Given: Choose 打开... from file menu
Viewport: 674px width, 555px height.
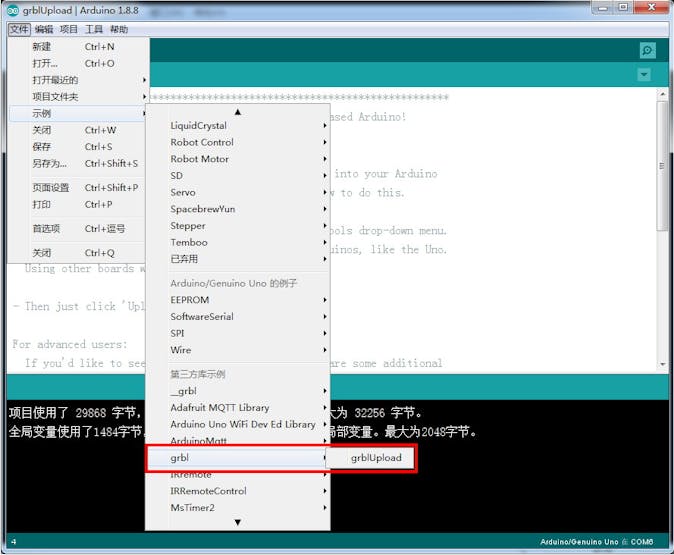Looking at the screenshot, I should (77, 63).
